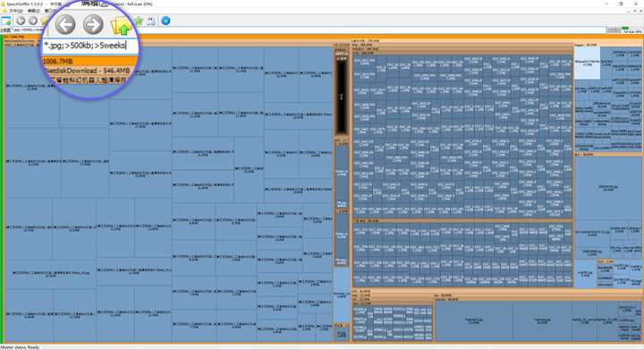Click the large magnified forward arrow
The height and width of the screenshot is (350, 644).
pos(93,24)
